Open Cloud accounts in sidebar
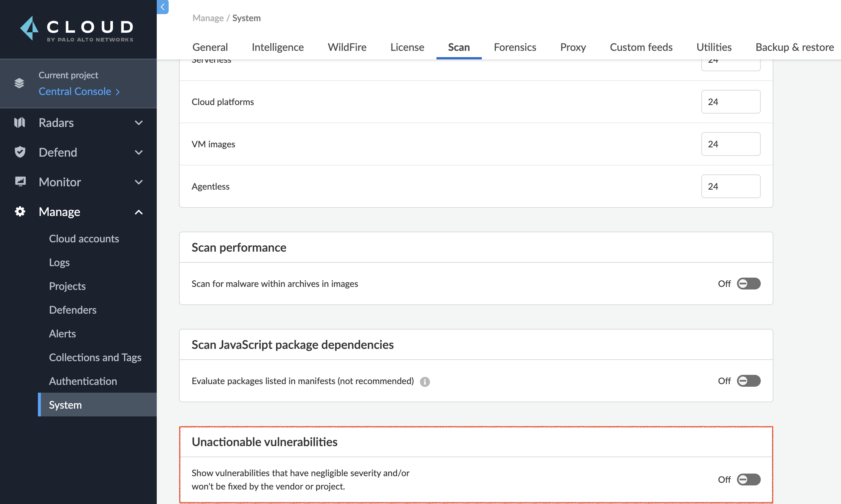 coord(84,239)
